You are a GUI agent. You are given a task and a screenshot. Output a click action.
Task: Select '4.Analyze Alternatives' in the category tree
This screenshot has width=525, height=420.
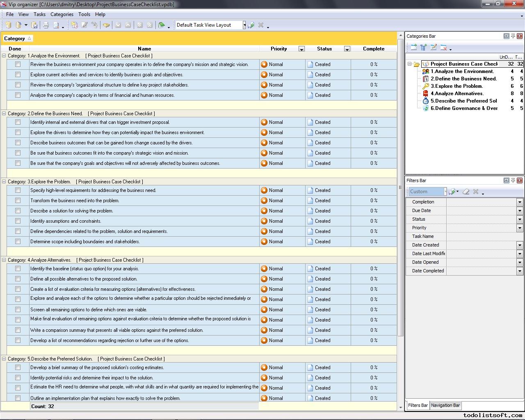[457, 94]
